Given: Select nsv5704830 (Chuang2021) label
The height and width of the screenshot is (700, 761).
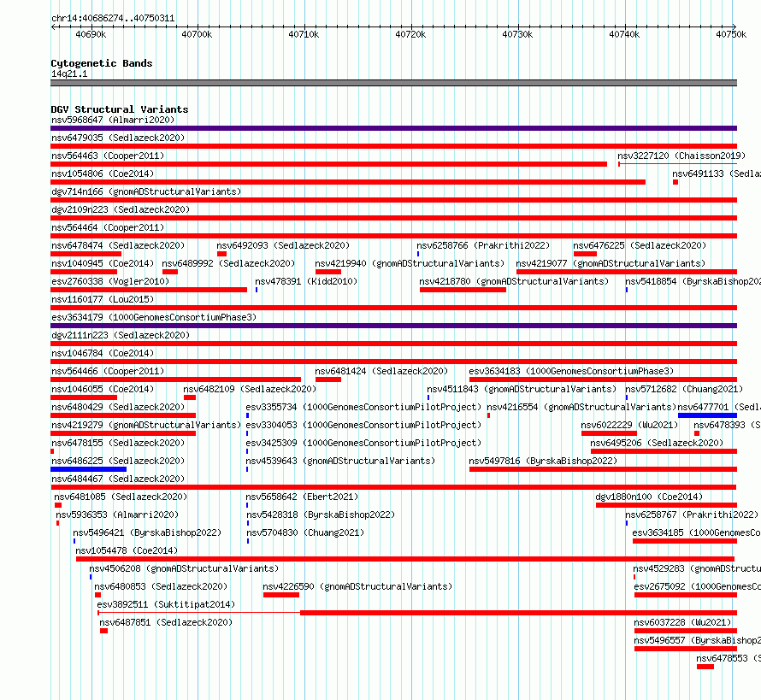Looking at the screenshot, I should (305, 532).
